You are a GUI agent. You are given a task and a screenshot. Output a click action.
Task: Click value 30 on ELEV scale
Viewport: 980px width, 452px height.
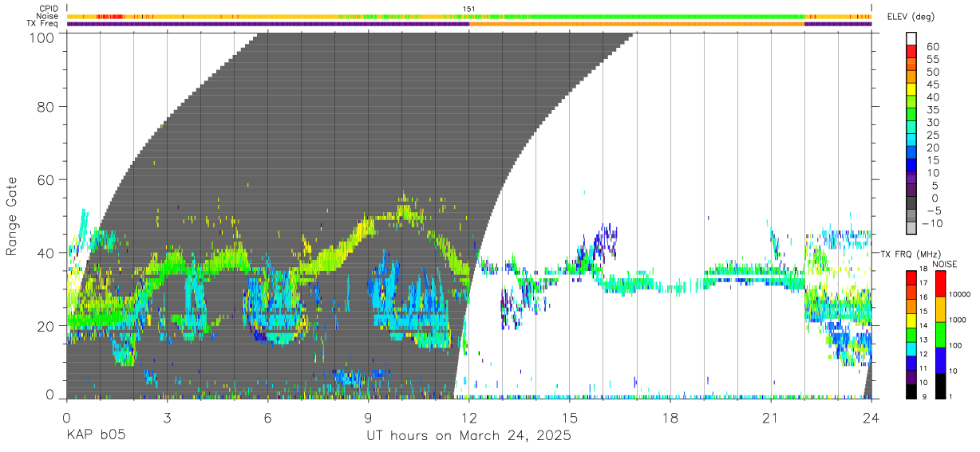point(932,122)
